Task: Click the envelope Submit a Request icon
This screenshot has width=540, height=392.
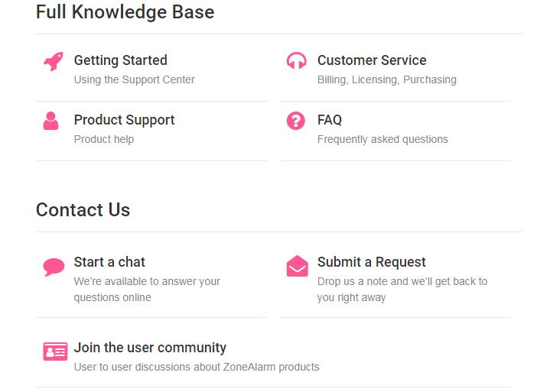Action: coord(298,266)
